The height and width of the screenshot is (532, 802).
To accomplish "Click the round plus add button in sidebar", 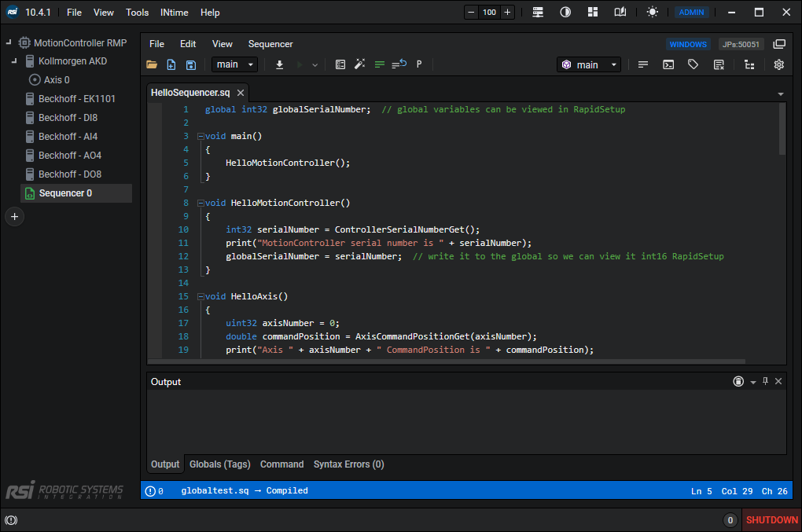I will (x=14, y=217).
